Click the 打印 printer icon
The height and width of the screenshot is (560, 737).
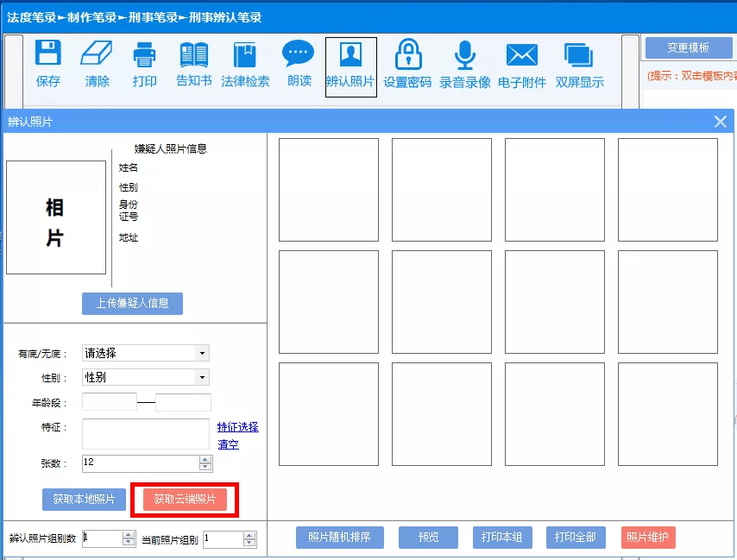coord(144,55)
